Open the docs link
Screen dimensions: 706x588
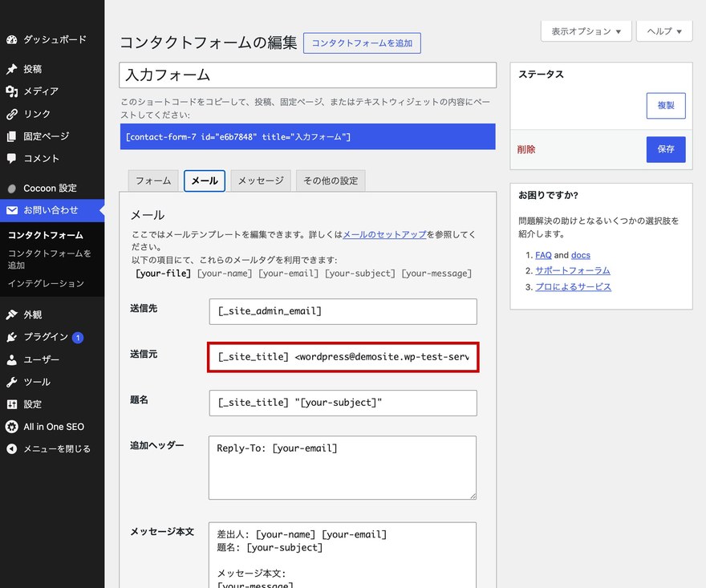click(x=580, y=255)
